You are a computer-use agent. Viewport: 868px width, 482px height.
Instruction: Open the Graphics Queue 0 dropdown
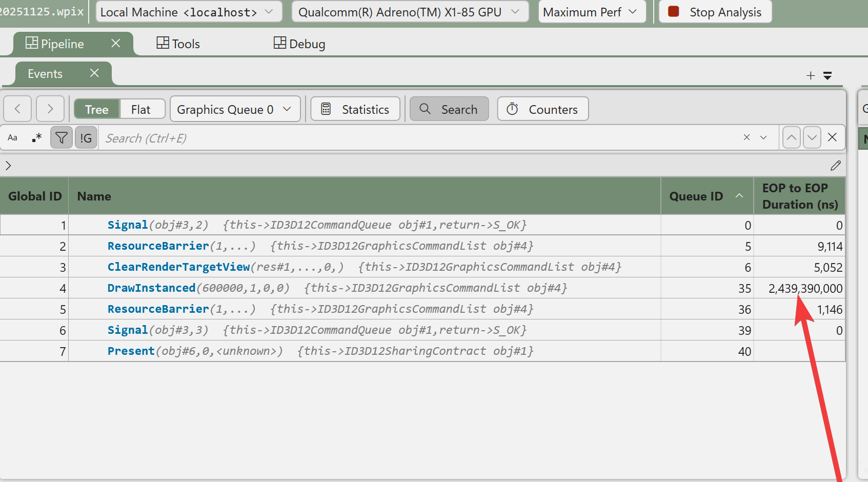click(235, 109)
